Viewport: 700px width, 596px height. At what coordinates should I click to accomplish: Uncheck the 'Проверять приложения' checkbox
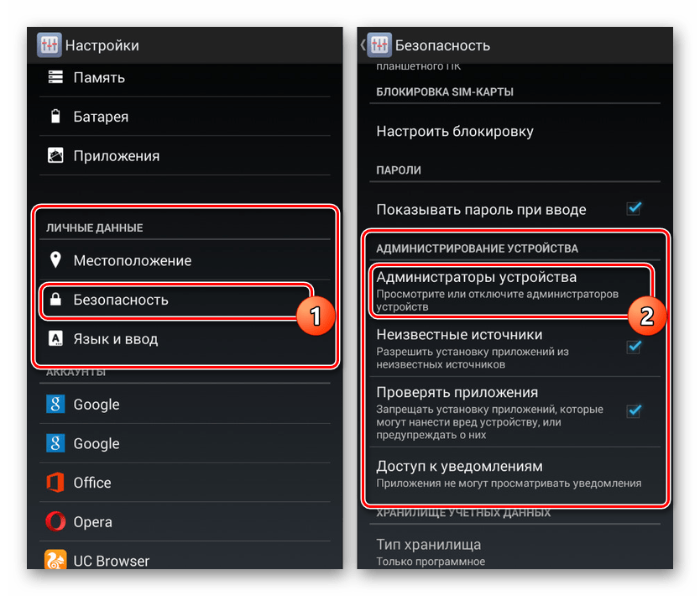coord(635,410)
